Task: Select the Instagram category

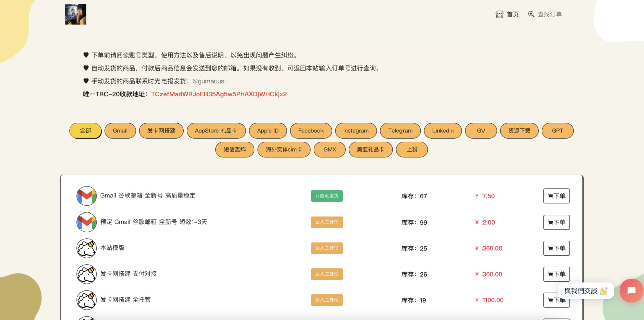Action: 356,131
